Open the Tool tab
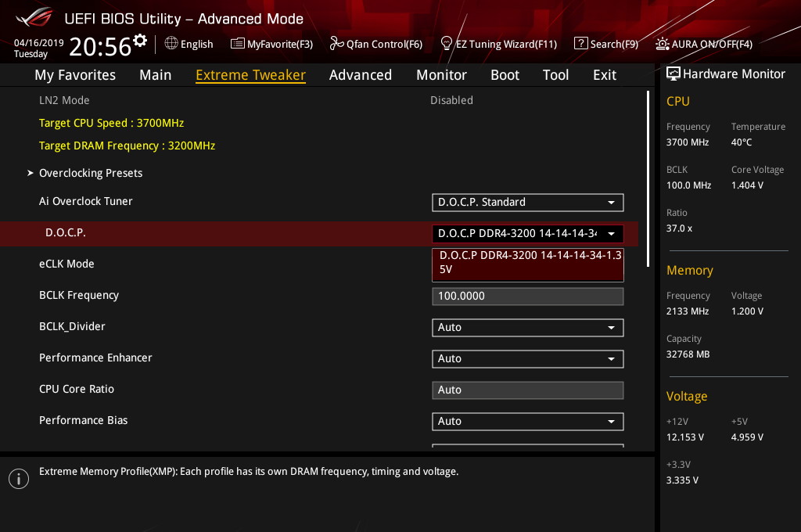801x532 pixels. pos(556,75)
